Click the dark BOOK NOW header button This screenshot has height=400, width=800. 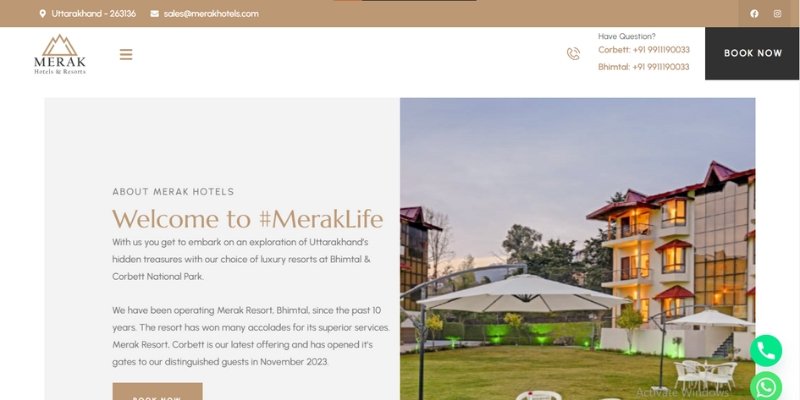pyautogui.click(x=752, y=53)
